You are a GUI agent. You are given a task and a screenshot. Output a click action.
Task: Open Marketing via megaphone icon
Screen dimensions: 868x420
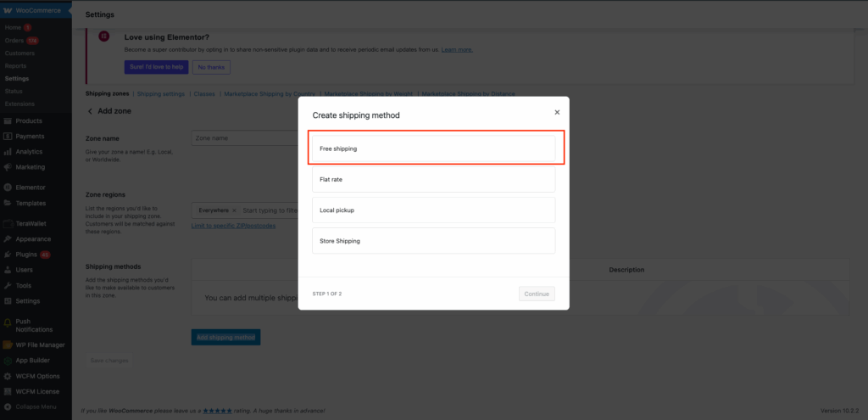[x=8, y=167]
